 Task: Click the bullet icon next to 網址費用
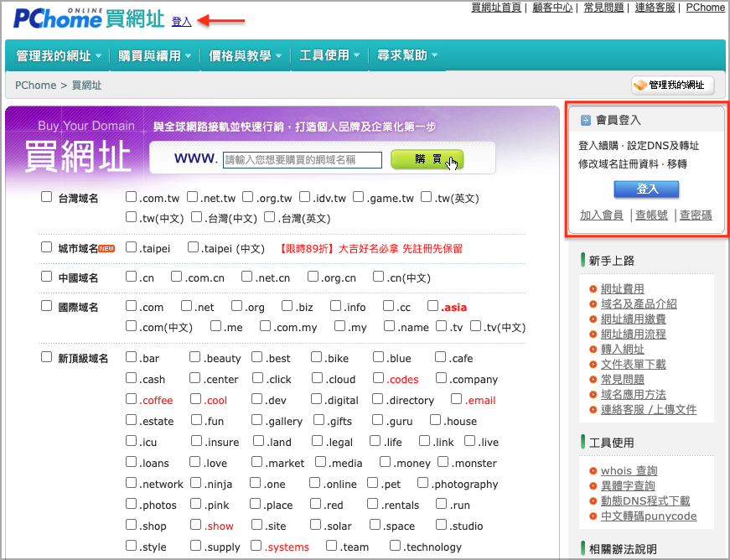coord(593,289)
